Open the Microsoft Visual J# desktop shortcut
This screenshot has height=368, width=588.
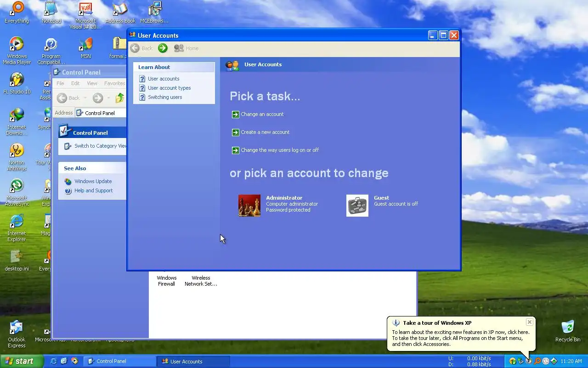pyautogui.click(x=85, y=15)
